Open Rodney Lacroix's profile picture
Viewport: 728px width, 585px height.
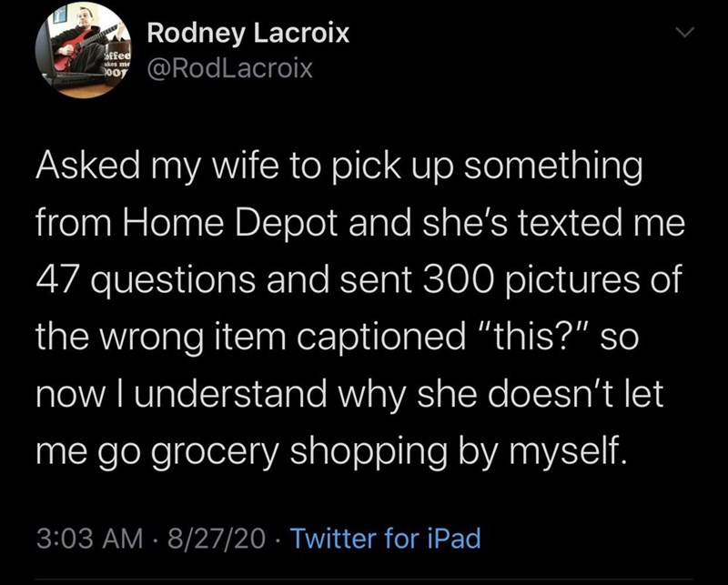(84, 50)
